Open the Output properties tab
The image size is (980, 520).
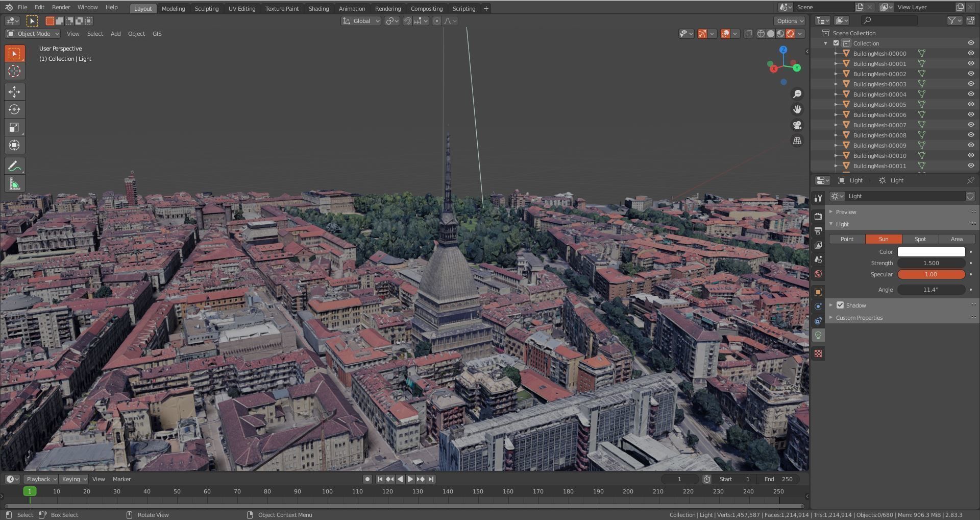(x=818, y=230)
